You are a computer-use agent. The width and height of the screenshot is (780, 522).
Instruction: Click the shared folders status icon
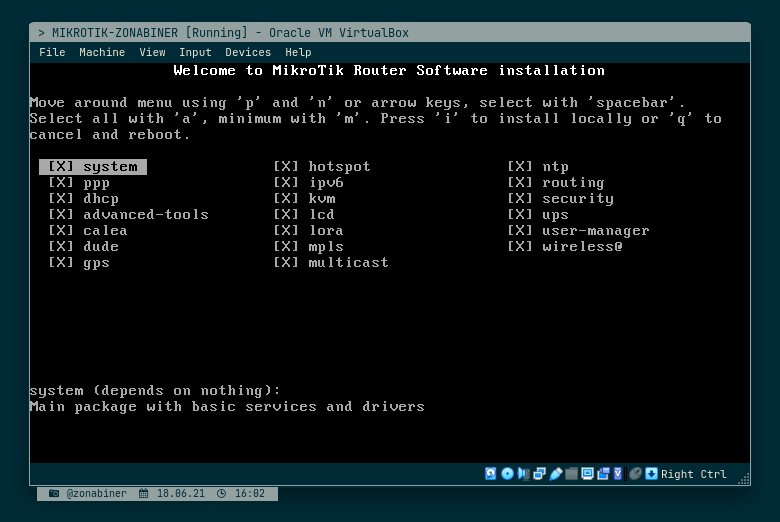tap(572, 474)
